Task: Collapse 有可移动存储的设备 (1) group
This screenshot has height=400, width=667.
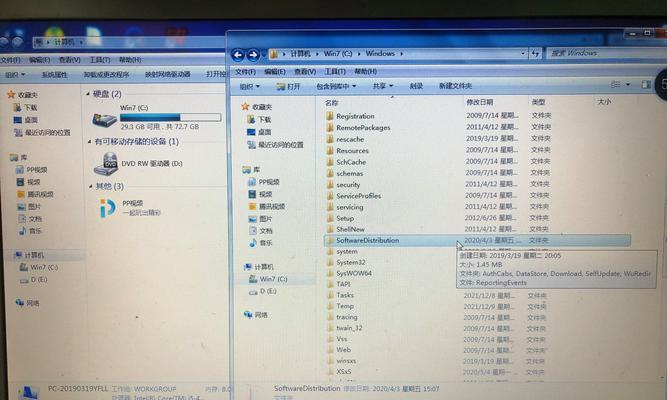Action: click(x=90, y=141)
